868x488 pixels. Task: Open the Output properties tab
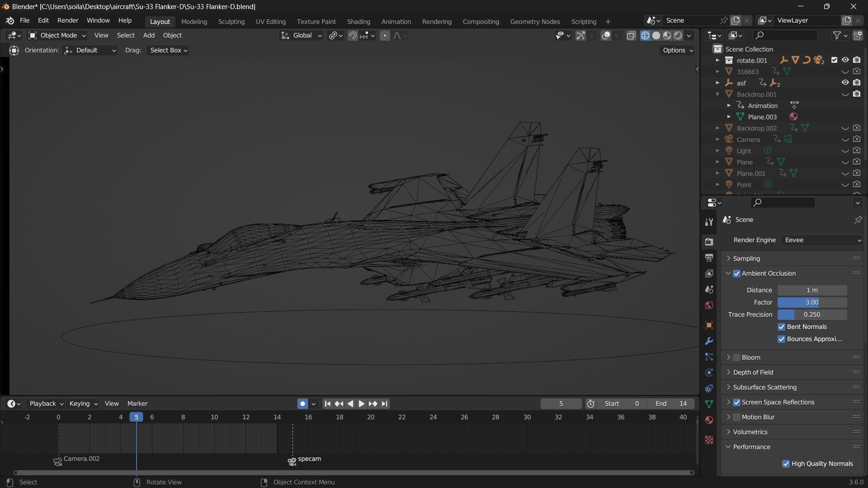709,258
